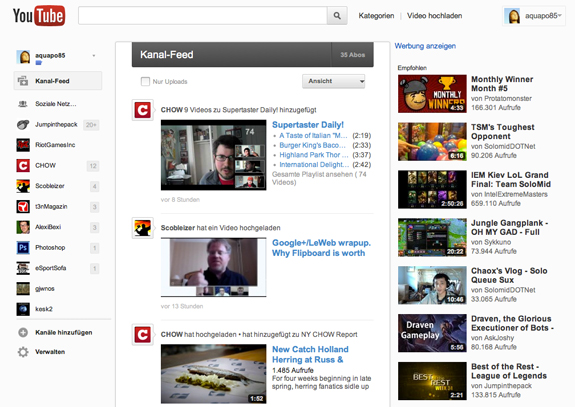
Task: Open t3nMagazin channel icon
Action: tap(23, 207)
